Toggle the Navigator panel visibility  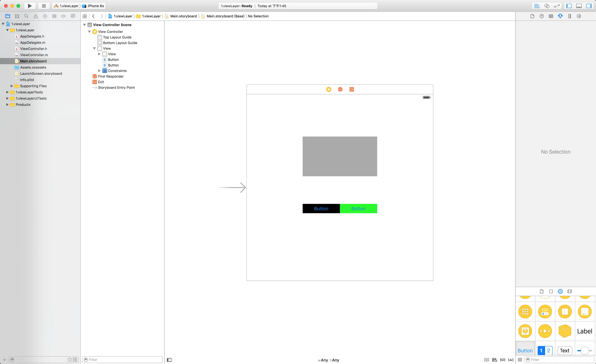tap(569, 6)
